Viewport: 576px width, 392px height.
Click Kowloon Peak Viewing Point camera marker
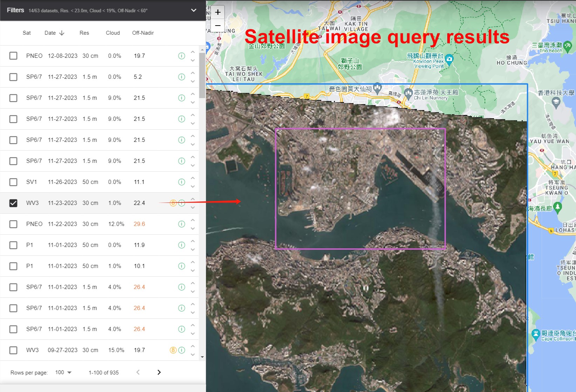click(449, 59)
